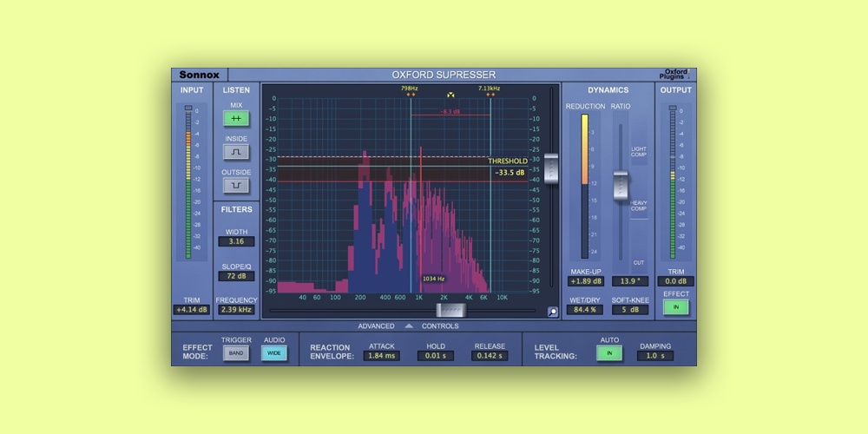Image resolution: width=868 pixels, height=434 pixels.
Task: Enable the Mix listen mode button
Action: coord(236,119)
